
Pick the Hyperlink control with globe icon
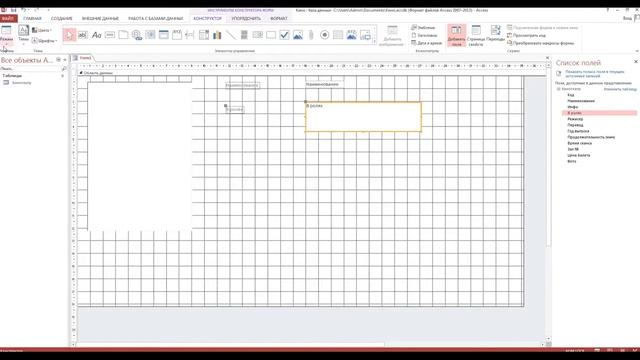[x=137, y=35]
